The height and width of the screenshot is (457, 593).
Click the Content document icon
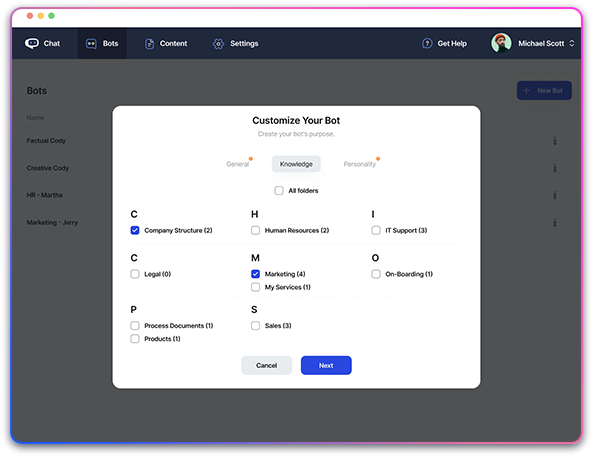coord(149,44)
